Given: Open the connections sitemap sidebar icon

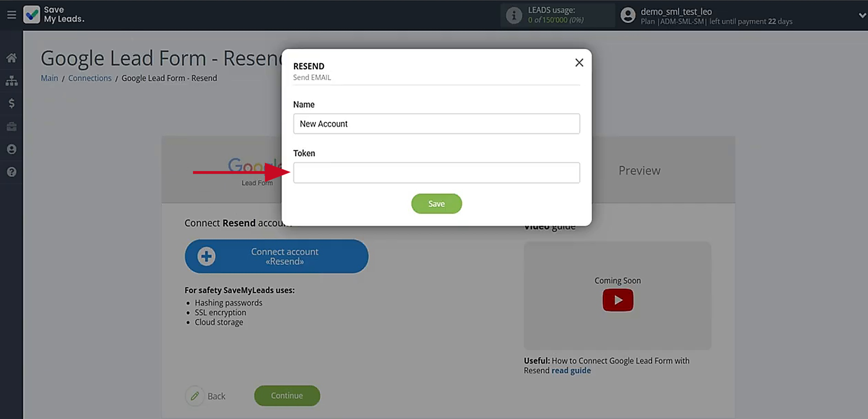Looking at the screenshot, I should [x=11, y=80].
